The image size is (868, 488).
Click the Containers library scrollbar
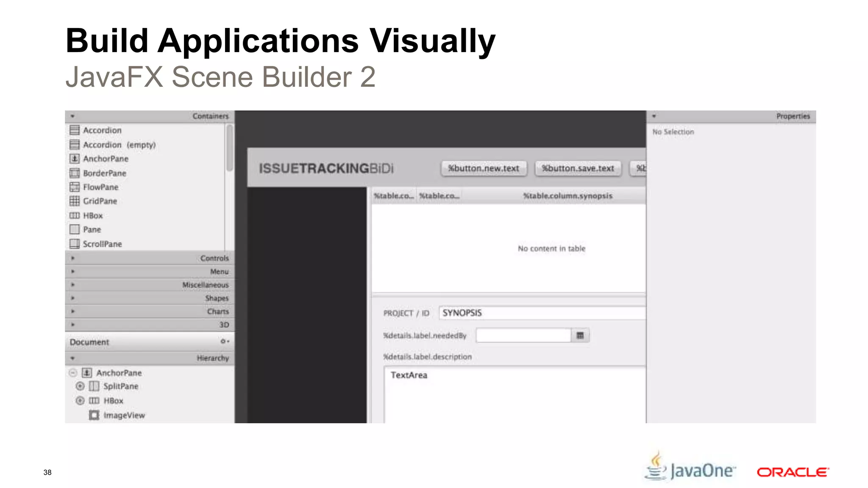pyautogui.click(x=230, y=147)
